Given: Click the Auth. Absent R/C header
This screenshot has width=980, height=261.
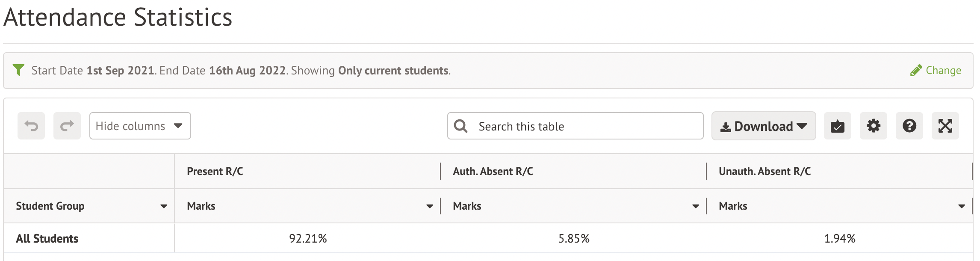Looking at the screenshot, I should coord(493,172).
